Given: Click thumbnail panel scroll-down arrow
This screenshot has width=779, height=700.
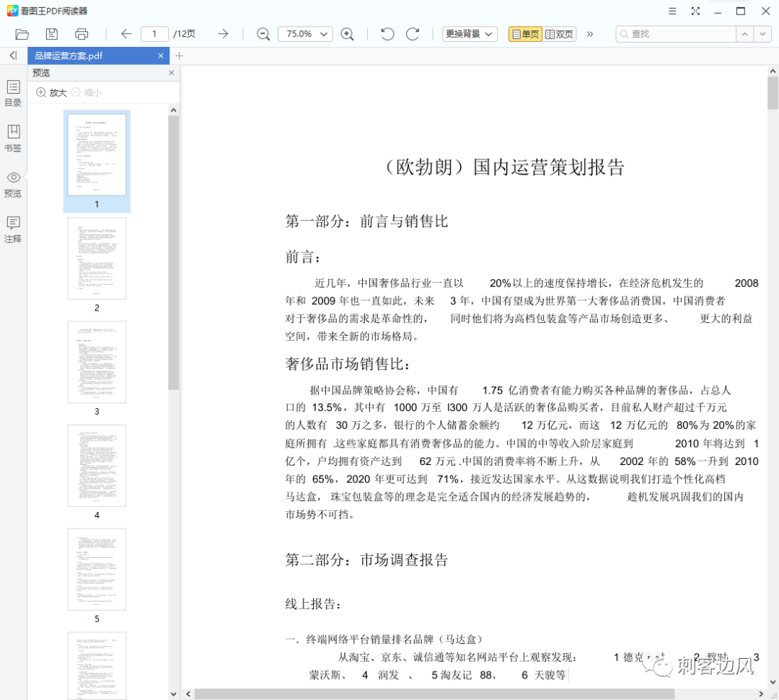Looking at the screenshot, I should [173, 694].
